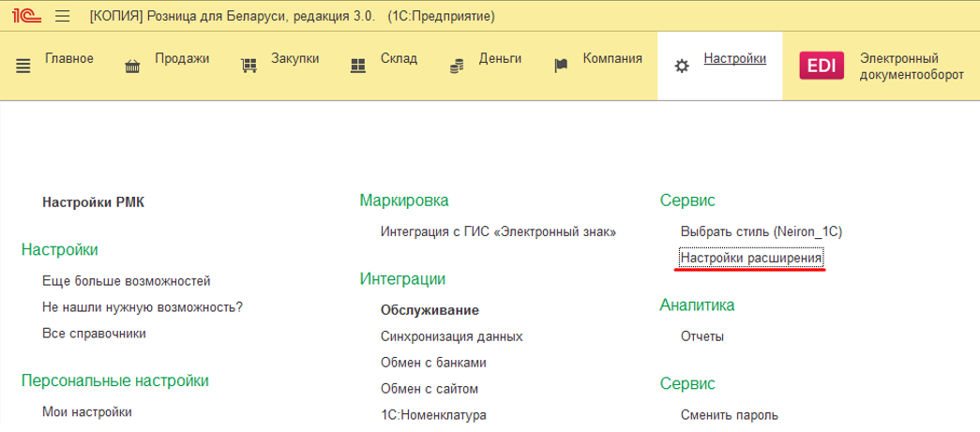Open Отчеты under Аналитика
The height and width of the screenshot is (432, 980).
pyautogui.click(x=701, y=336)
